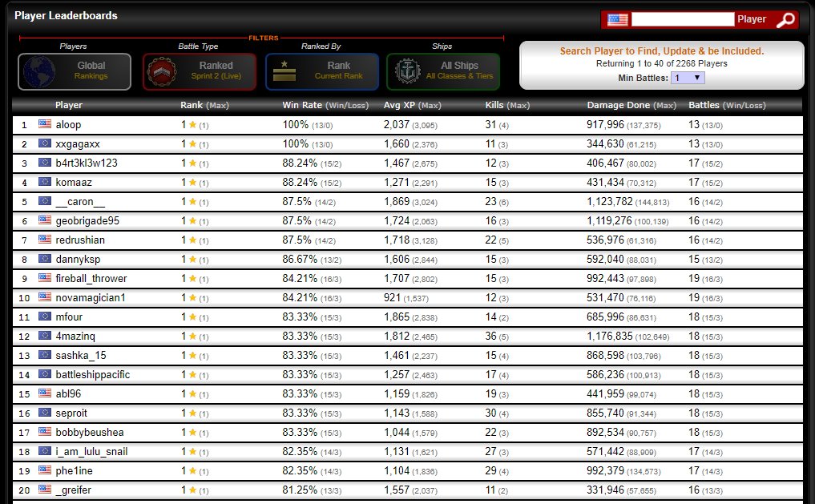Click _greifer's win rate 81.25%

[x=300, y=490]
